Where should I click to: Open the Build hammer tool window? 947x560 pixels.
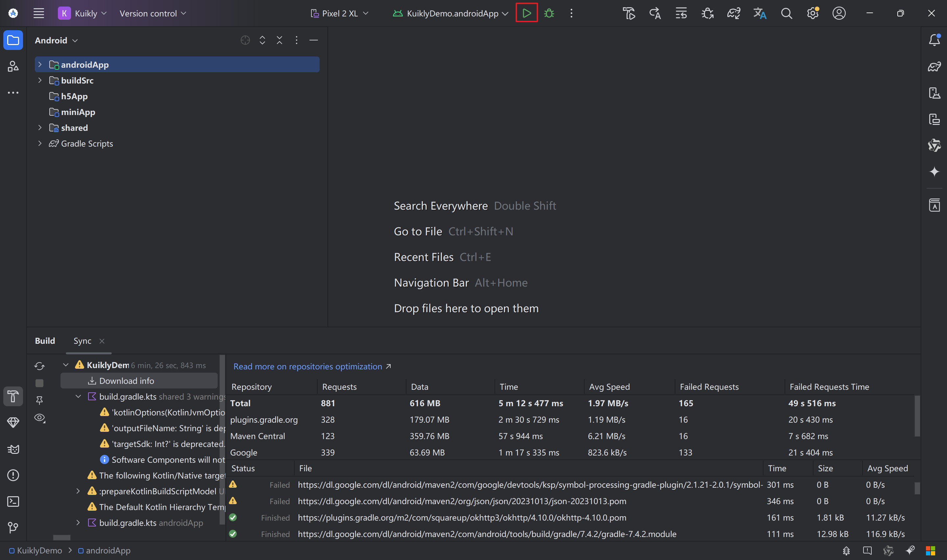13,396
